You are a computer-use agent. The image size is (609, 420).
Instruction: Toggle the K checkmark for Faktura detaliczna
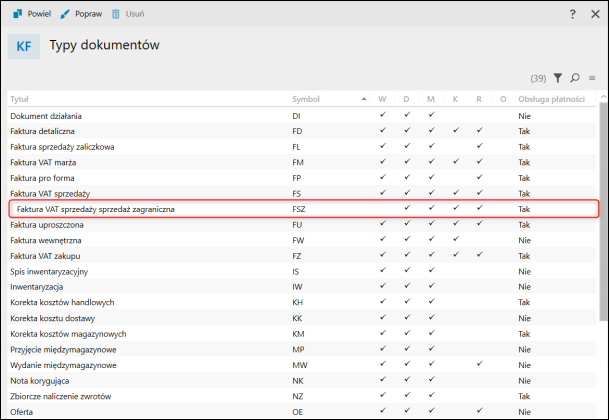[x=455, y=131]
